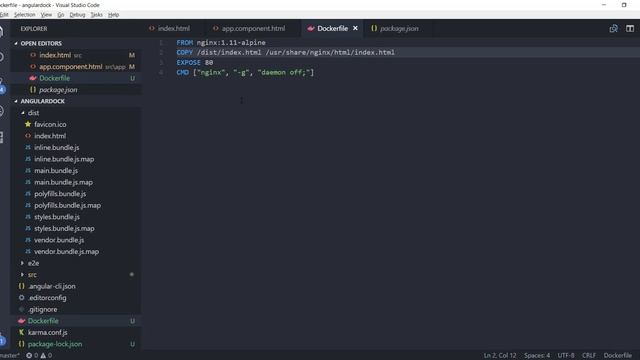Open polyfills.bundle.js.map file
The image size is (640, 360).
point(67,205)
